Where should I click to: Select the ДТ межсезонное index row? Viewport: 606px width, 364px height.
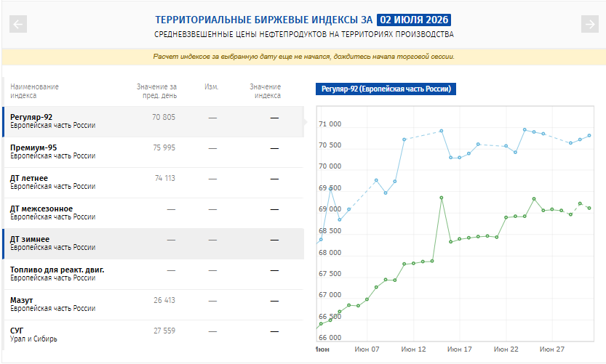154,213
